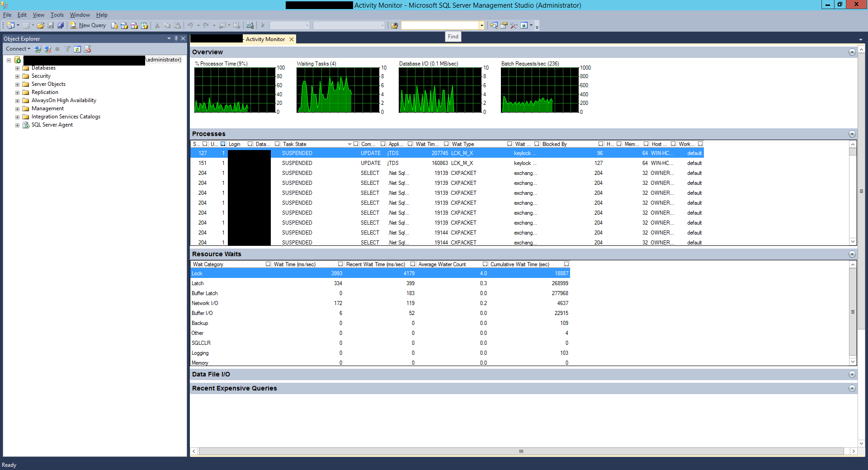Select Integration Services Catalogs folder
Image resolution: width=868 pixels, height=470 pixels.
click(x=66, y=117)
